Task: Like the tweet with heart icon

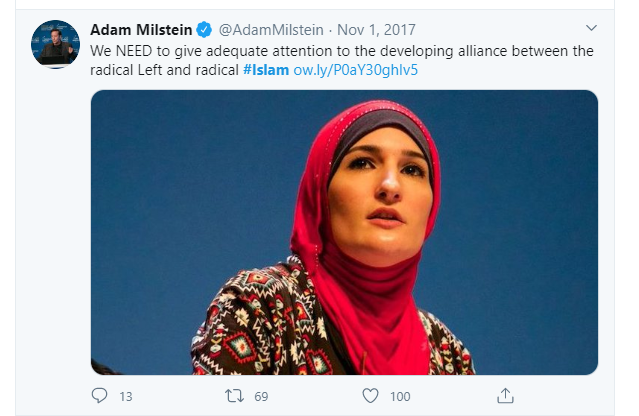Action: point(370,396)
